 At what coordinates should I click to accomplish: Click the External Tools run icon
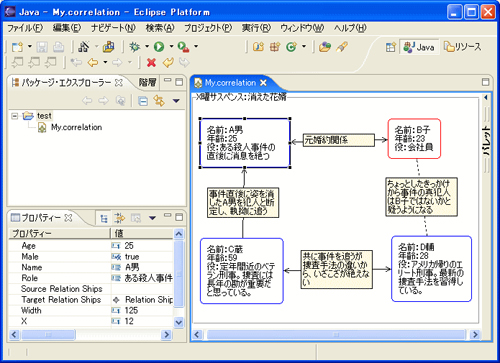[183, 47]
